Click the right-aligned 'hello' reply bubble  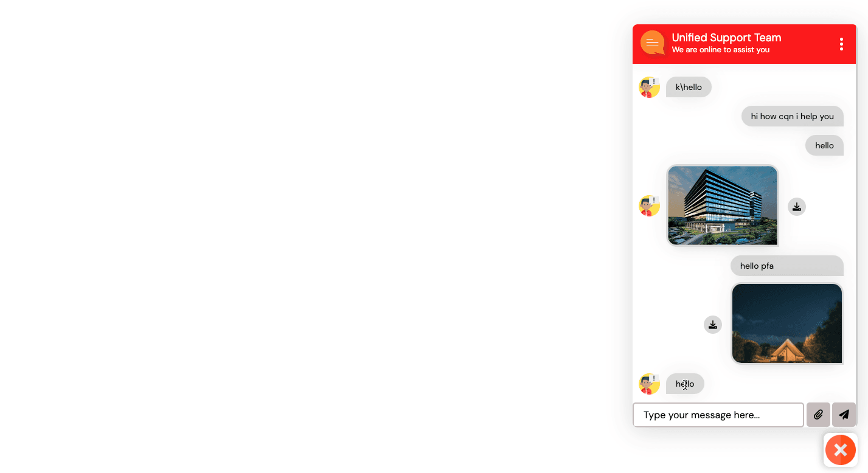pyautogui.click(x=825, y=145)
